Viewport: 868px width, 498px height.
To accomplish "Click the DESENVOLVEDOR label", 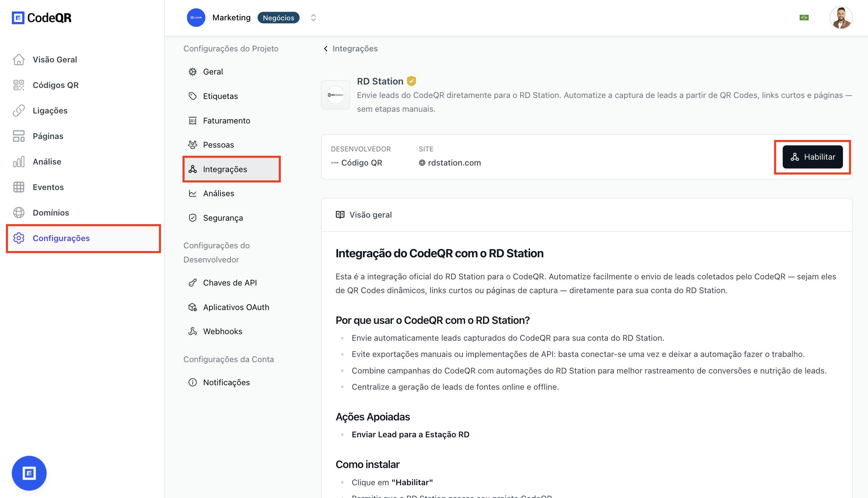I will (361, 149).
